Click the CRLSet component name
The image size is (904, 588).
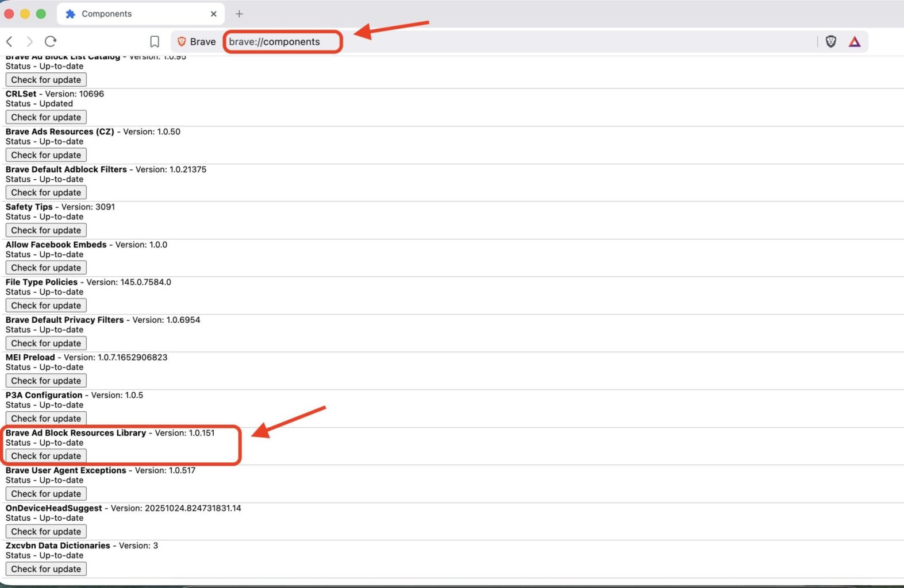[x=21, y=94]
